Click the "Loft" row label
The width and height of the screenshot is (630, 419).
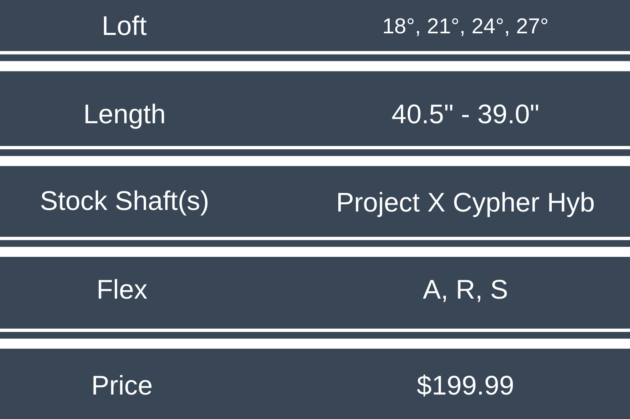coord(124,26)
